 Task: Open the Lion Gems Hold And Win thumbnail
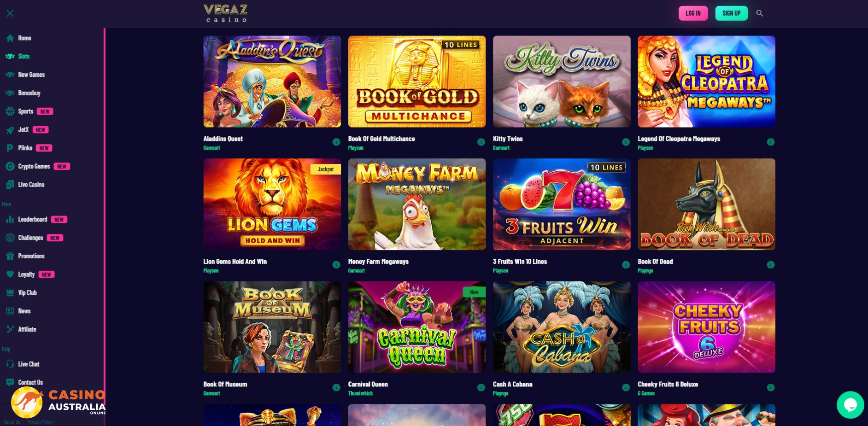pos(272,204)
